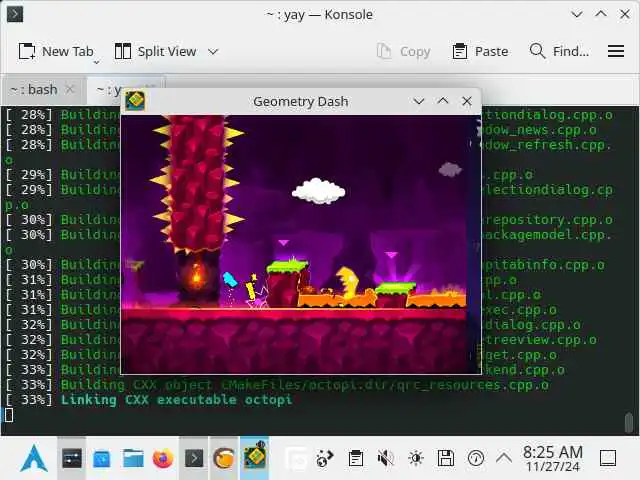Screen dimensions: 640x480
Task: Minimize the Konsole window
Action: click(577, 14)
